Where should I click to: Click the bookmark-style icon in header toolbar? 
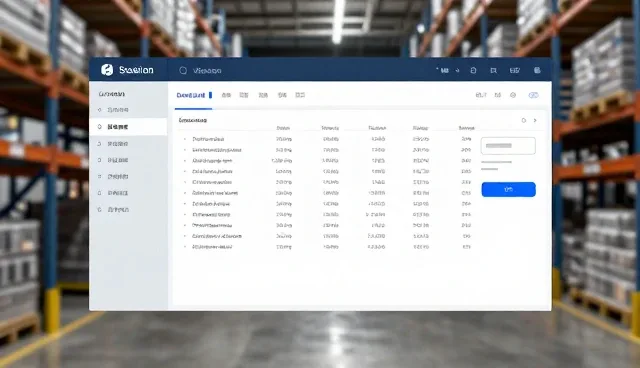click(x=493, y=71)
